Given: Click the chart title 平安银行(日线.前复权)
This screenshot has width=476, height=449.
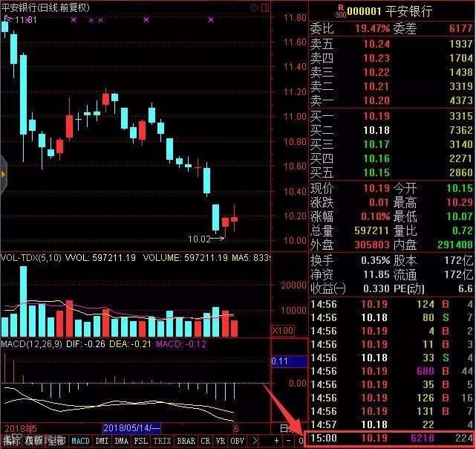Looking at the screenshot, I should [x=45, y=7].
